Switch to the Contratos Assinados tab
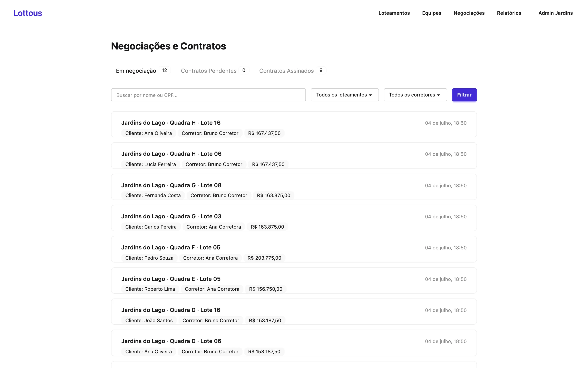588x368 pixels. [293, 71]
